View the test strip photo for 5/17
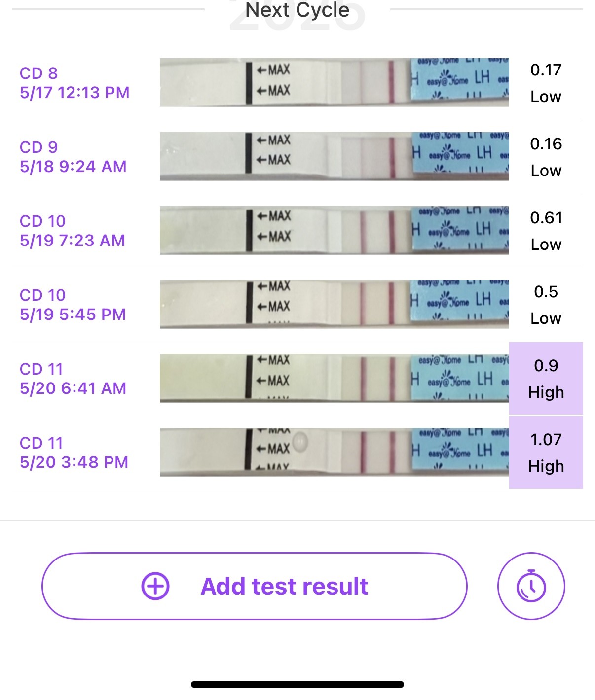 (334, 82)
